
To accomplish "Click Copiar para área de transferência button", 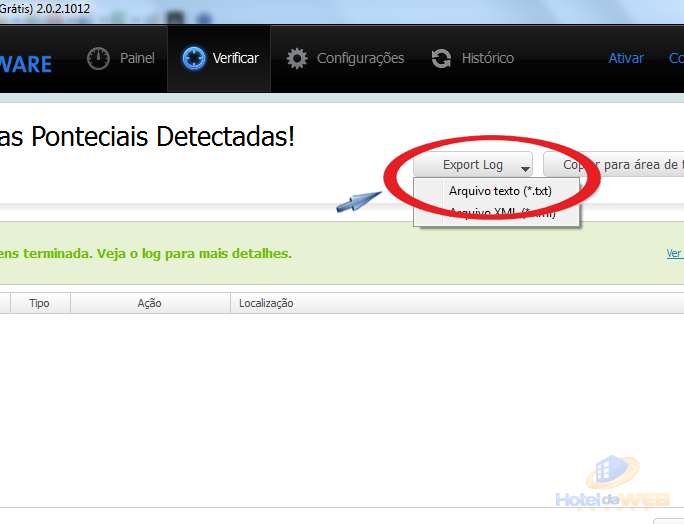I will 614,165.
